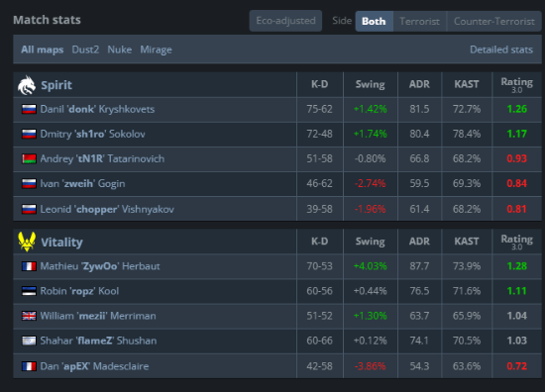Screen dimensions: 545x392
Task: Switch to the Nuke map tab
Action: coord(120,49)
